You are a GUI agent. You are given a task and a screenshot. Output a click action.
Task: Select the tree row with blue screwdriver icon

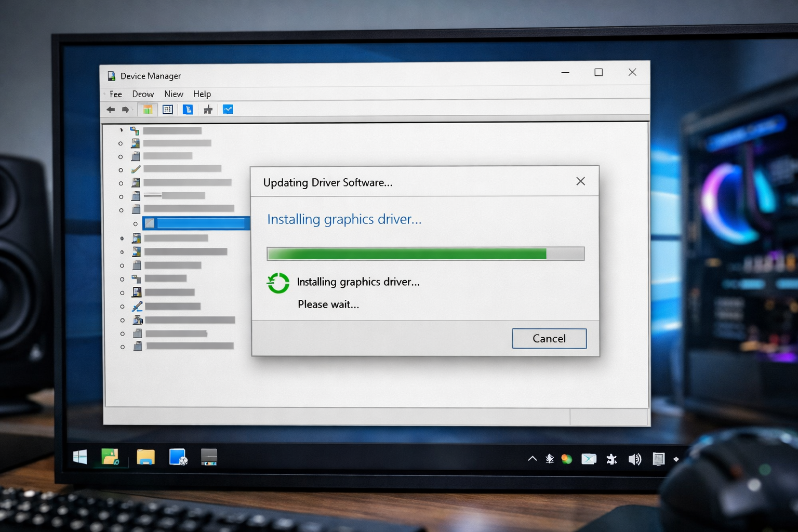click(x=166, y=307)
